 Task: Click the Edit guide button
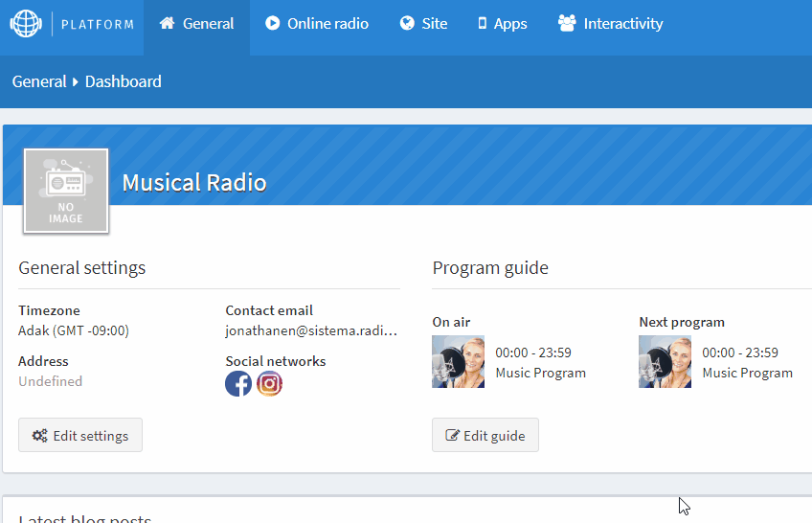point(485,435)
